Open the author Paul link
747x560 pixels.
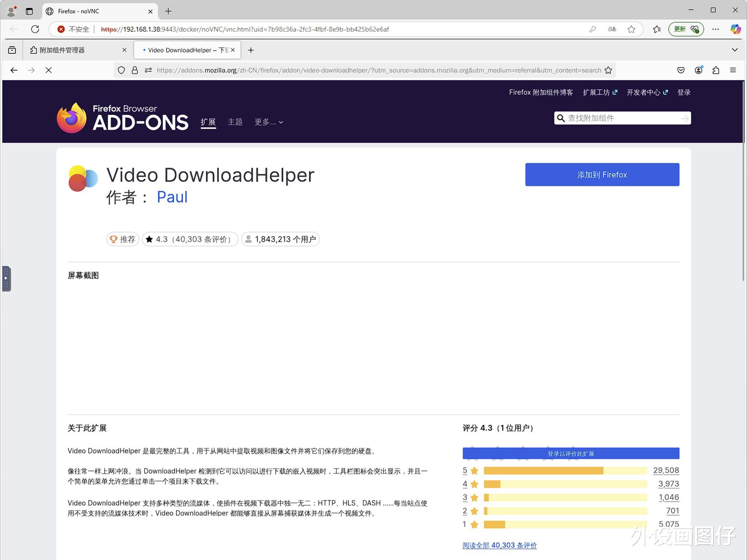172,197
